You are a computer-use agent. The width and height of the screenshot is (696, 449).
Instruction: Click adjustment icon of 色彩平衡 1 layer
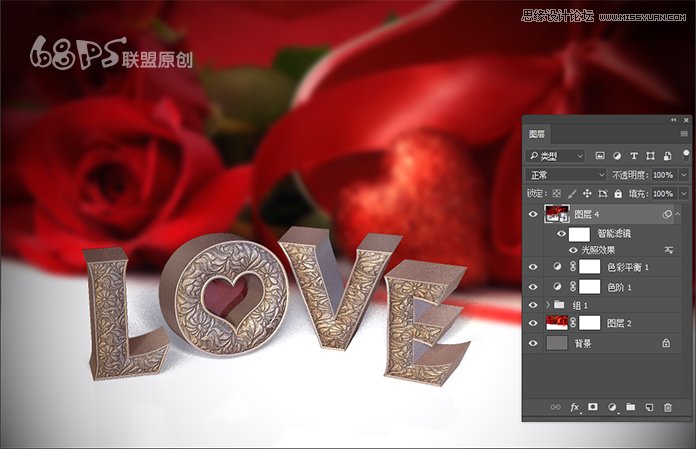pos(557,267)
